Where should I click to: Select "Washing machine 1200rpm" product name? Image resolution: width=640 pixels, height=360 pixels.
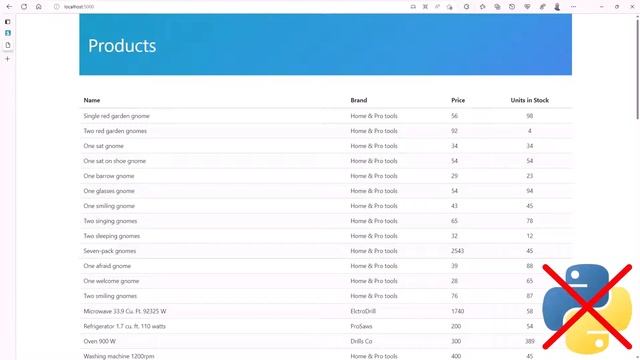point(119,356)
